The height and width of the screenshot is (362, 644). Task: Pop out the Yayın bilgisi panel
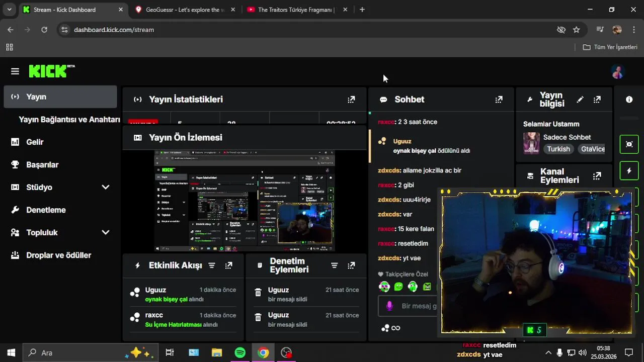click(x=597, y=100)
